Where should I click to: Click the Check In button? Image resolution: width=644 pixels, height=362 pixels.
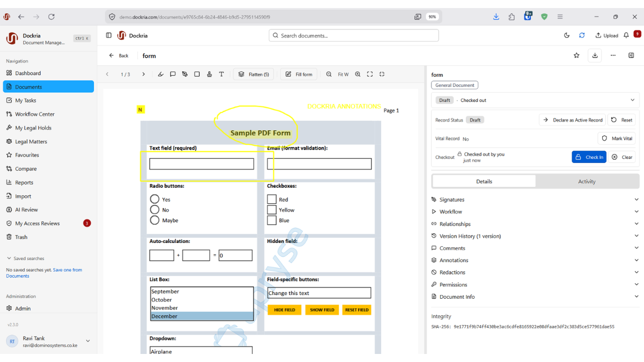(589, 157)
